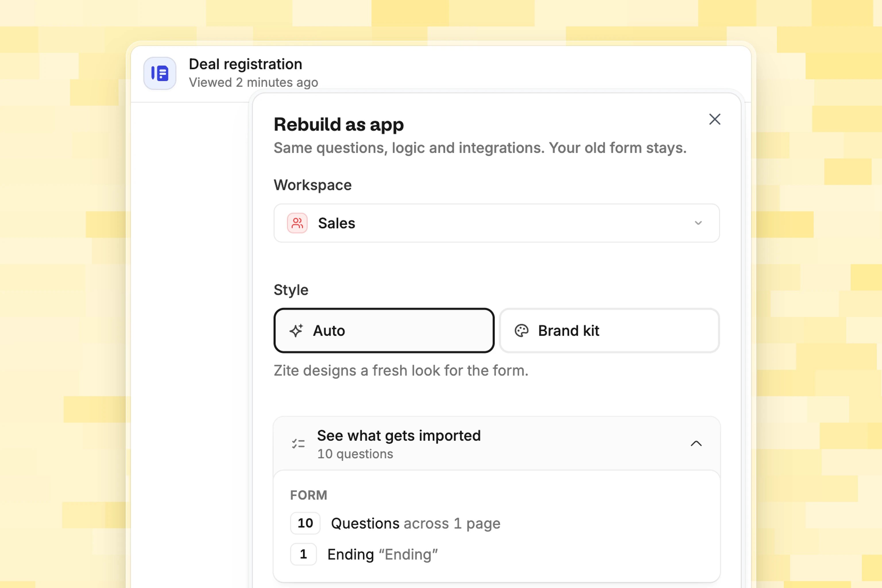Viewport: 882px width, 588px height.
Task: Click the 10 count badge for Questions
Action: click(x=305, y=523)
